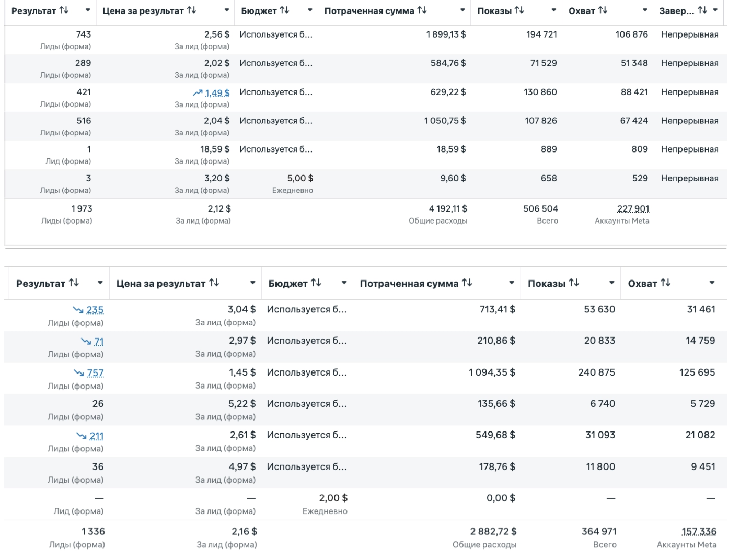Open the underlined 757 results link
The width and height of the screenshot is (740, 560).
coord(95,373)
